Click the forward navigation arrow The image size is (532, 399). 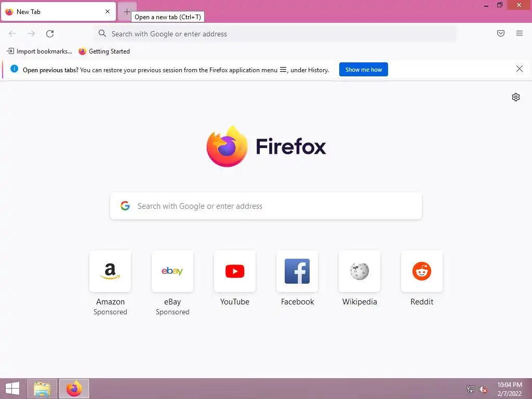coord(31,34)
